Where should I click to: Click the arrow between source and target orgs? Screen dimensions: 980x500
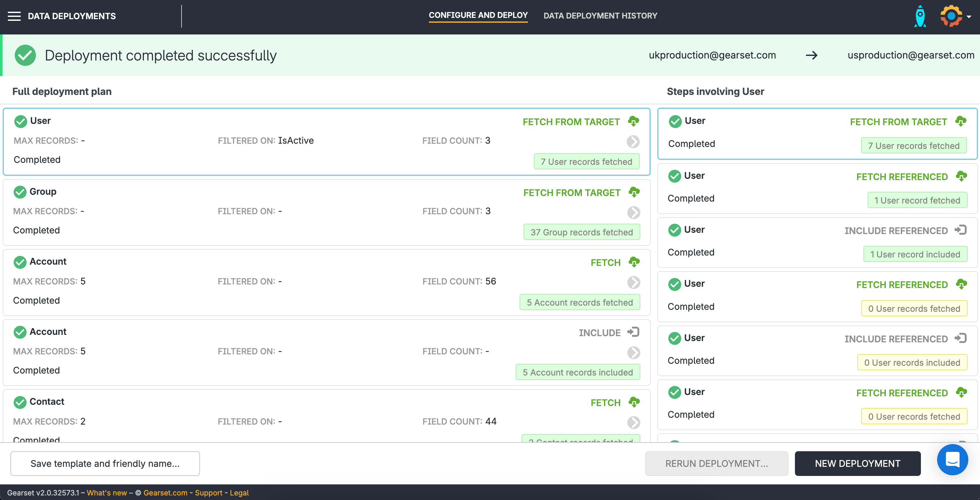(x=811, y=55)
